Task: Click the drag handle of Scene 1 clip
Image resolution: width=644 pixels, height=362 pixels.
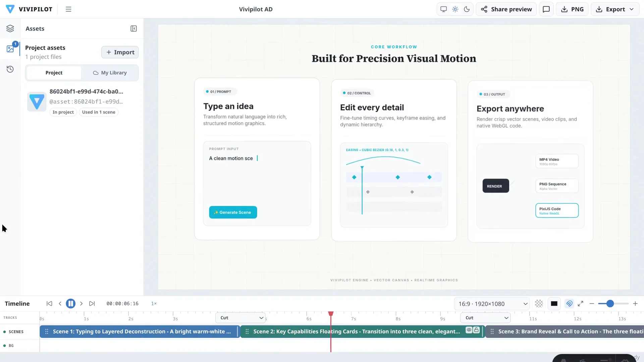Action: pyautogui.click(x=47, y=331)
